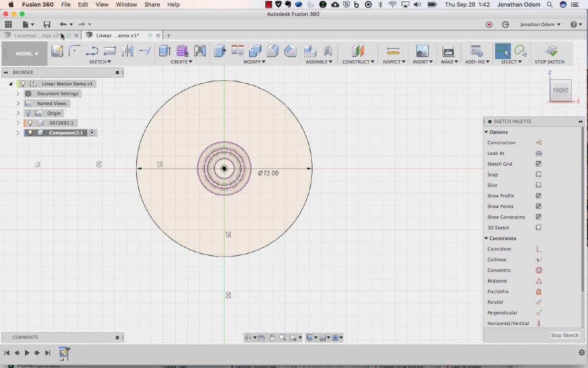Click the Pan hand tool in navigation bar
The width and height of the screenshot is (588, 368).
[x=272, y=338]
